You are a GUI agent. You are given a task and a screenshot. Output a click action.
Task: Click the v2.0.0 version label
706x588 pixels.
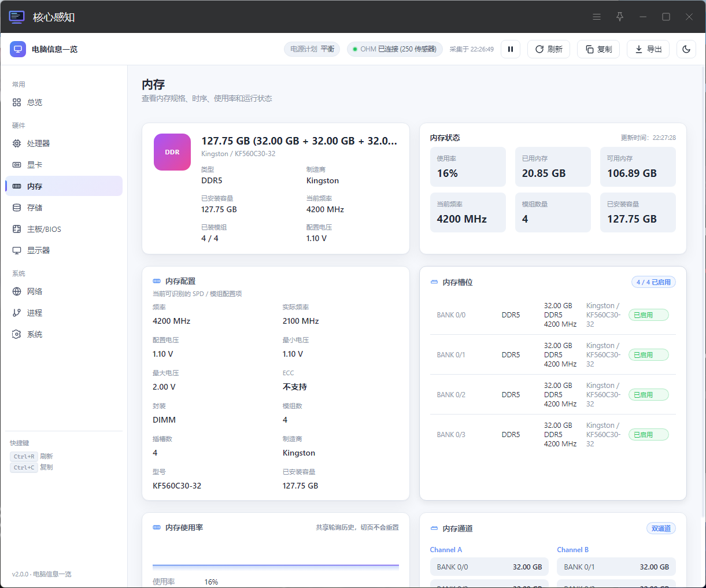[42, 574]
